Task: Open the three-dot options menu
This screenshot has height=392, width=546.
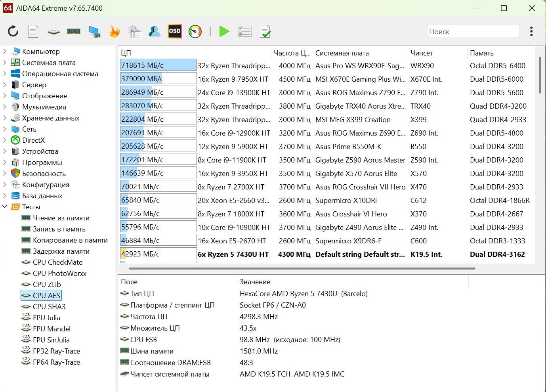Action: pyautogui.click(x=531, y=31)
